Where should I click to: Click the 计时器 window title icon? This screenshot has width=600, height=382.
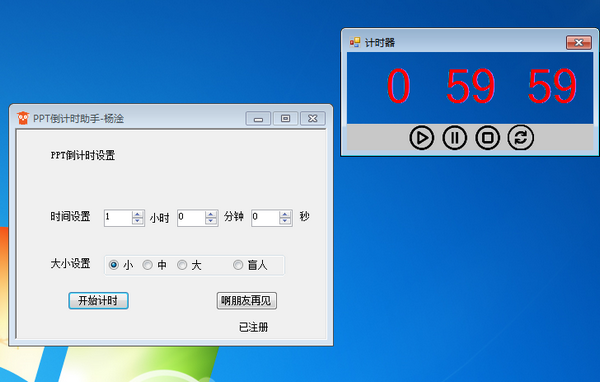pyautogui.click(x=355, y=42)
